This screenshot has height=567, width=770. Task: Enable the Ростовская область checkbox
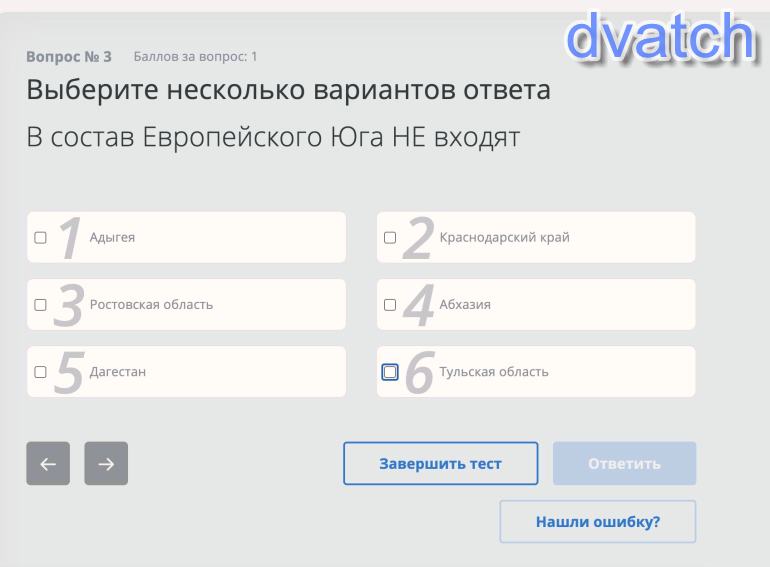(40, 305)
